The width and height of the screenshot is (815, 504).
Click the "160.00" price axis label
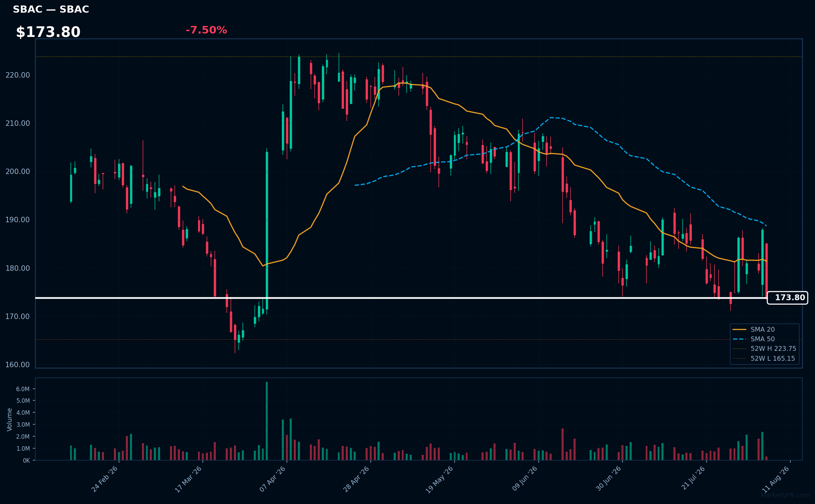(x=18, y=365)
